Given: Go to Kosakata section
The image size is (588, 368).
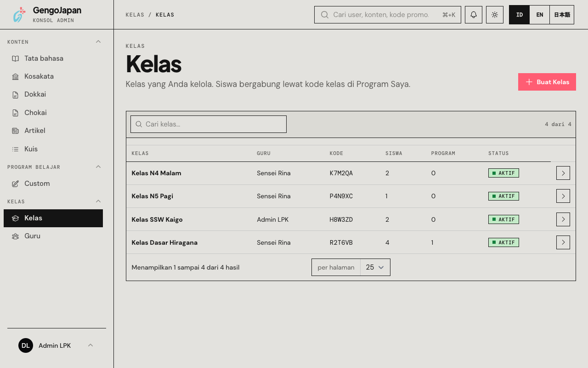Looking at the screenshot, I should click(x=53, y=76).
